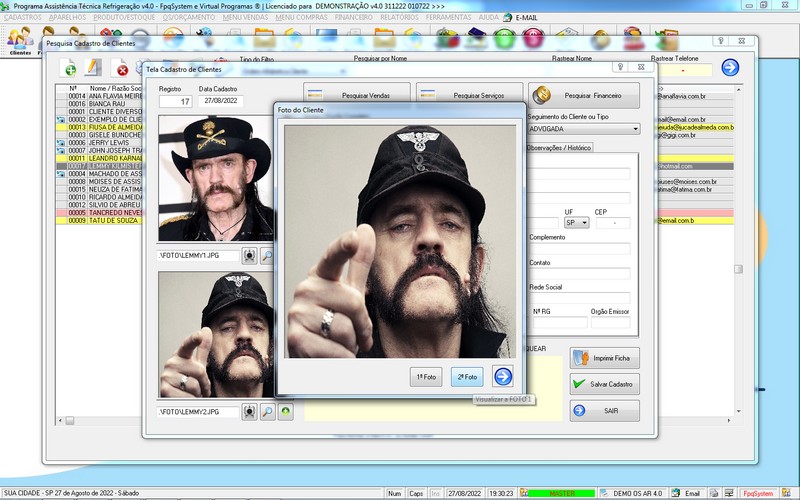Screen dimensions: 800x500
Task: Click red delete icon in client search toolbar
Action: pos(121,68)
